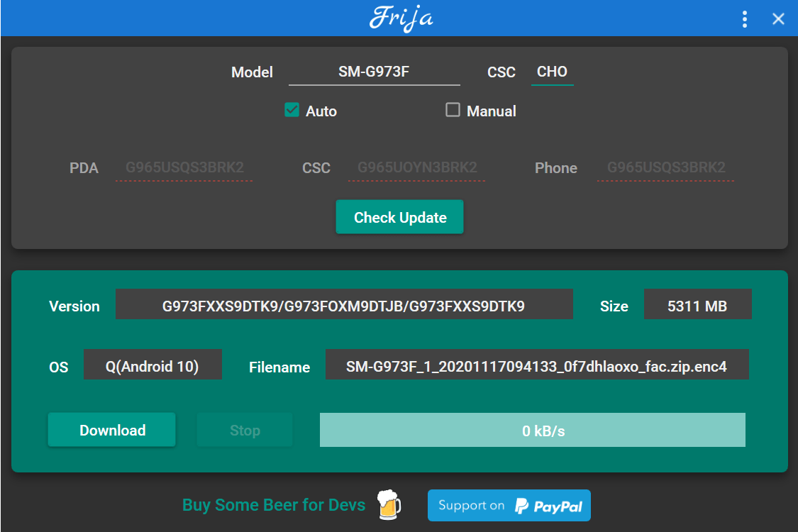This screenshot has height=532, width=798.
Task: Uncheck the Auto checkbox
Action: (292, 110)
